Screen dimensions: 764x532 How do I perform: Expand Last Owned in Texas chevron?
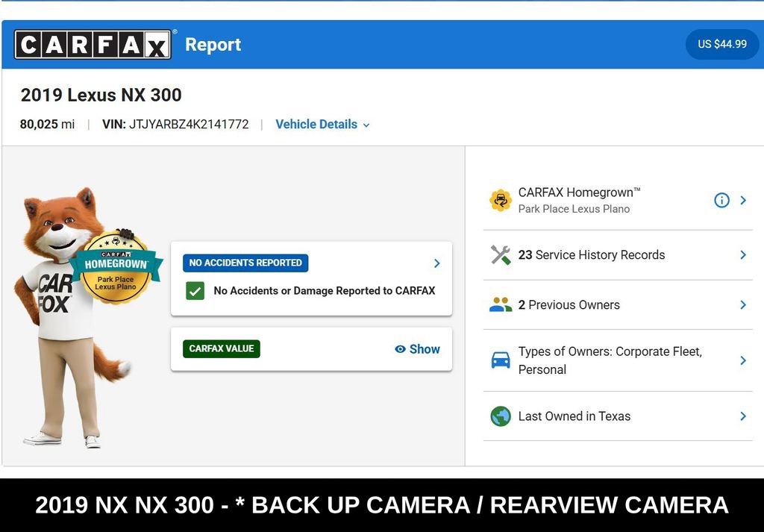pos(743,416)
